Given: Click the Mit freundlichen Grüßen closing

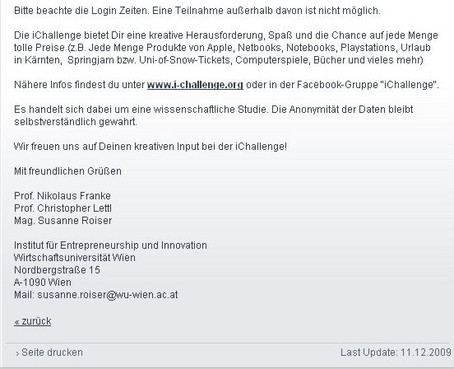Looking at the screenshot, I should pos(68,171).
